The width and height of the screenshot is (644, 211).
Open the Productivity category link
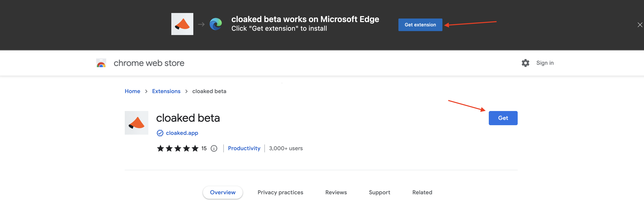(244, 148)
